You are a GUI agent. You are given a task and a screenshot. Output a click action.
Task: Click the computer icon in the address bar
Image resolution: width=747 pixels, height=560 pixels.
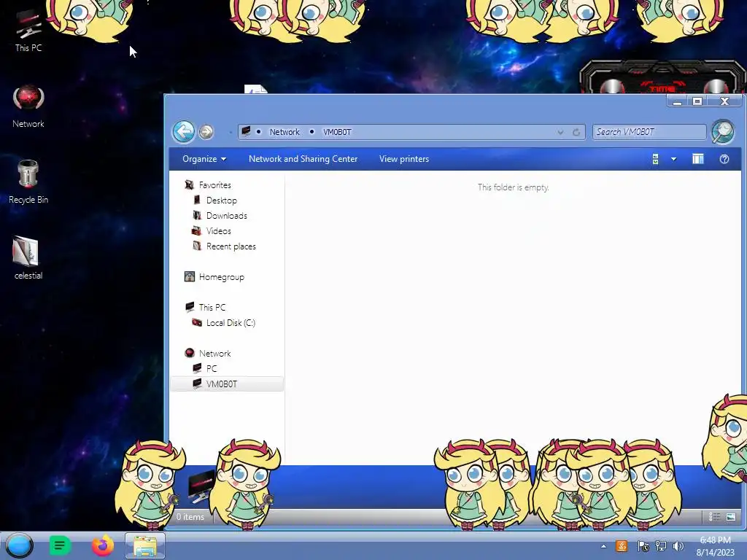[247, 131]
